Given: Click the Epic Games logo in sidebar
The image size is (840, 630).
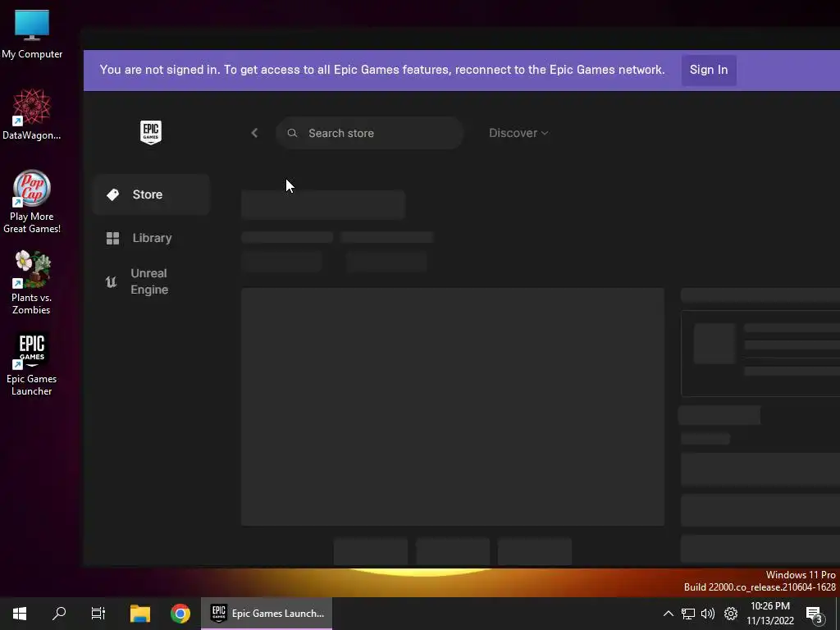Looking at the screenshot, I should coord(151,132).
